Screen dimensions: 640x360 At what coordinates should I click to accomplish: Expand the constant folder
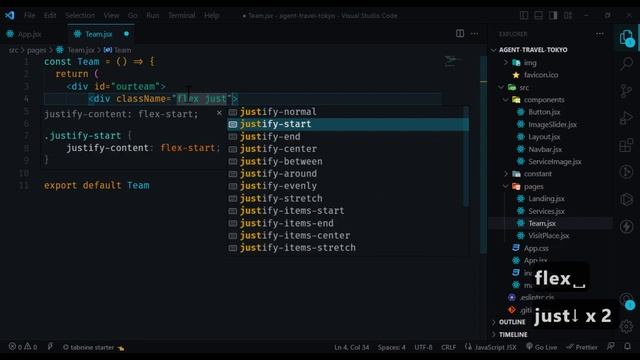point(538,174)
